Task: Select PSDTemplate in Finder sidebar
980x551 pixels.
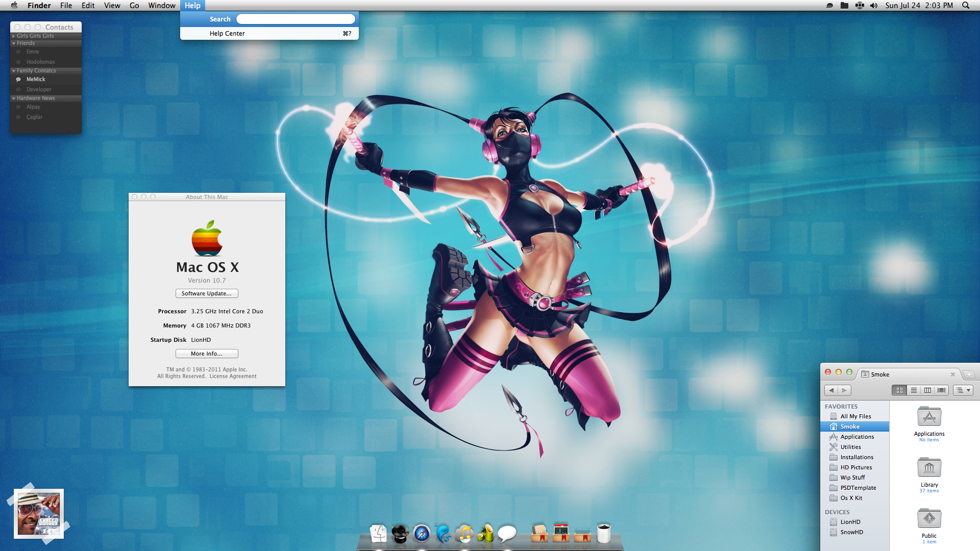Action: click(x=854, y=488)
